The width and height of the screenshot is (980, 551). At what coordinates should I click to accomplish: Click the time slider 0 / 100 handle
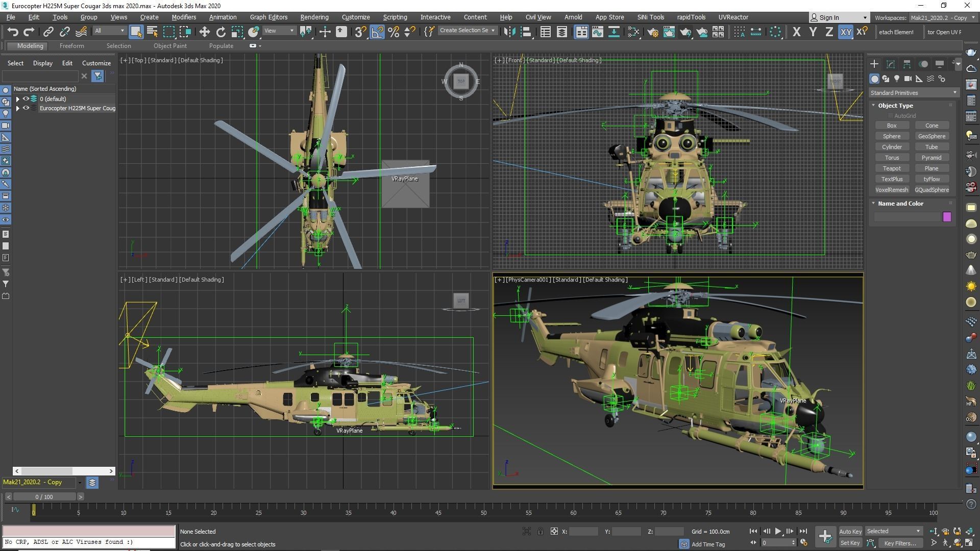pyautogui.click(x=44, y=497)
